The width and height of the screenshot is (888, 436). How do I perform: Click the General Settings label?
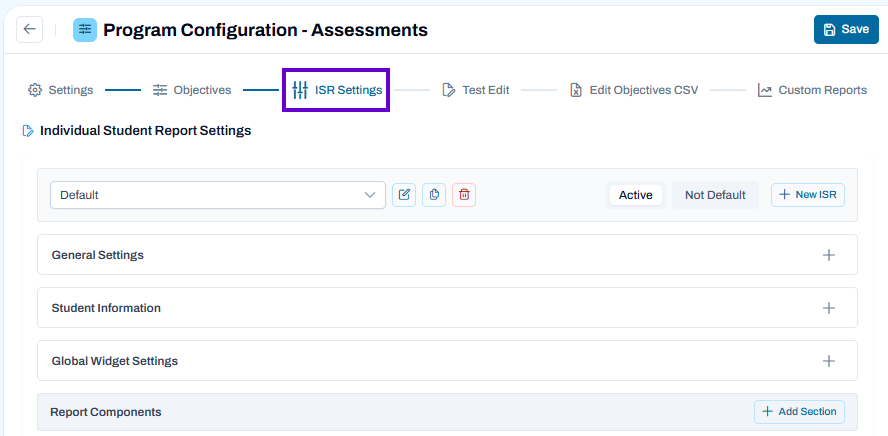pyautogui.click(x=97, y=255)
